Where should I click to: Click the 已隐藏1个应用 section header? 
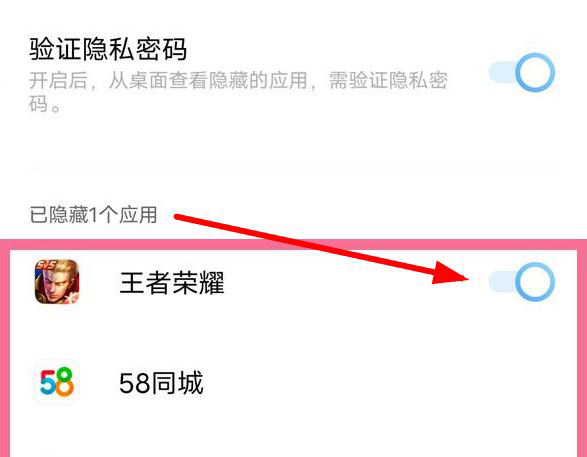93,215
